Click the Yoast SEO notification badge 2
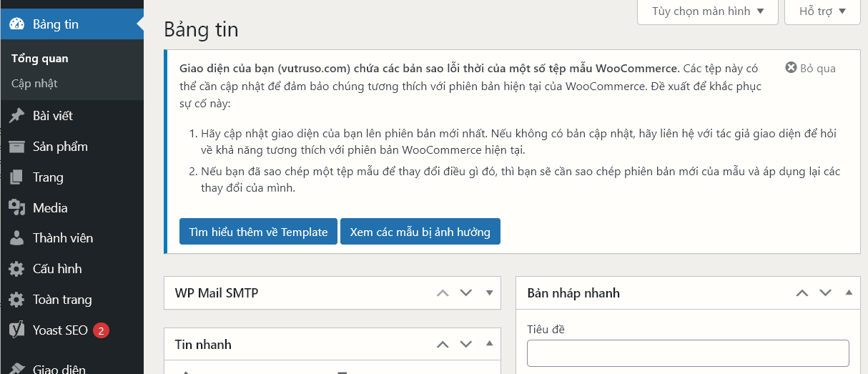The height and width of the screenshot is (374, 868). coord(101,330)
